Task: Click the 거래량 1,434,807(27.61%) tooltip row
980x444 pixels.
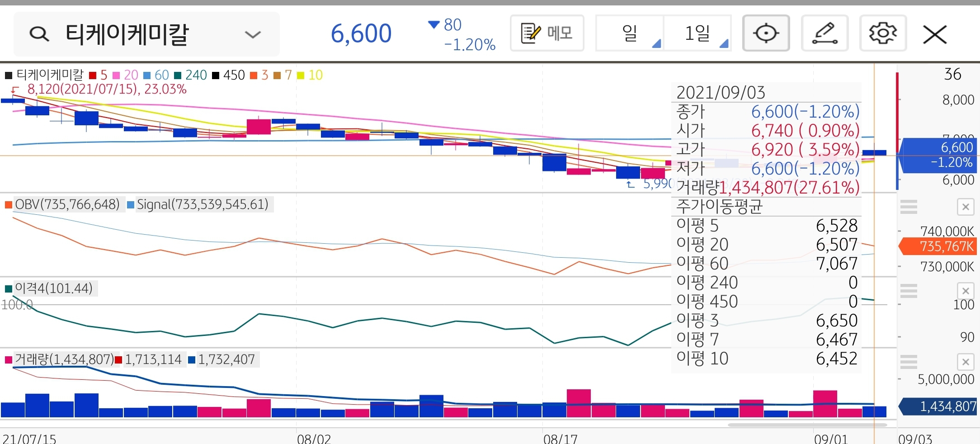Action: (x=768, y=187)
